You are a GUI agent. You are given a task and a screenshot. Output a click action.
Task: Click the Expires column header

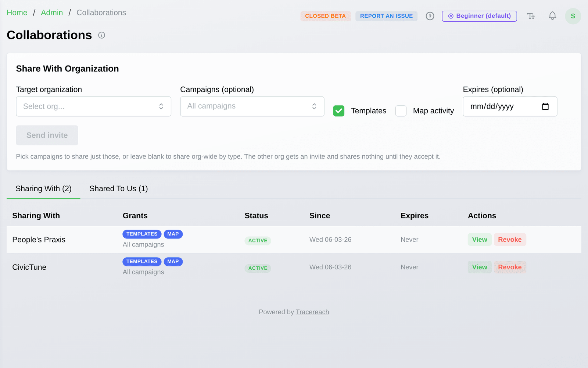[415, 216]
